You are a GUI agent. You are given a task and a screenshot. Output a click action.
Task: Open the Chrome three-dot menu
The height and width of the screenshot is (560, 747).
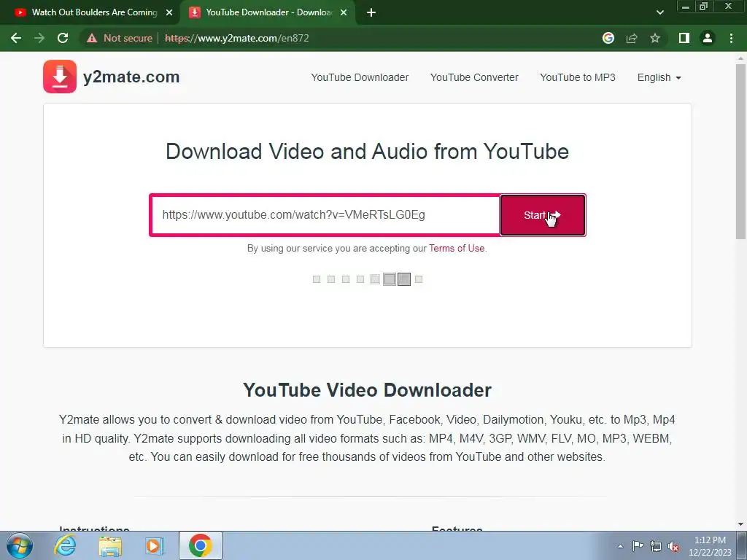(731, 38)
